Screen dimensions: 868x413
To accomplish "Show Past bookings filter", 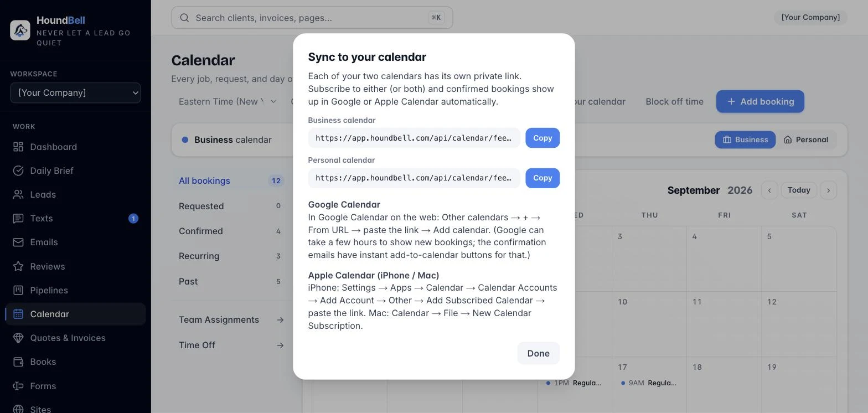I will (x=231, y=281).
